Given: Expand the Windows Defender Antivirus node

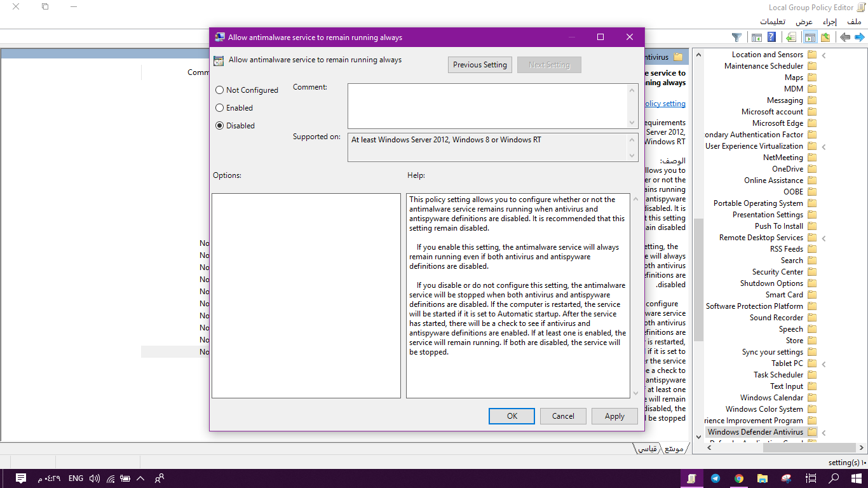Looking at the screenshot, I should tap(824, 433).
